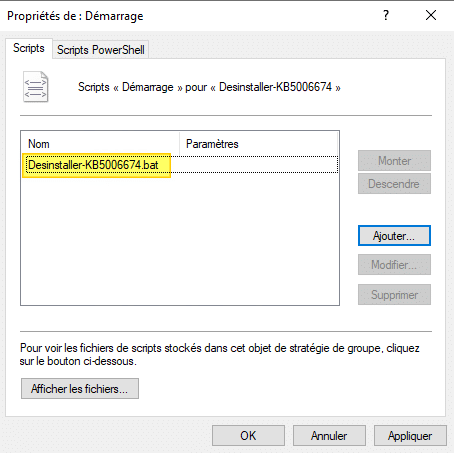Open Afficher les fichiers...

(80, 388)
